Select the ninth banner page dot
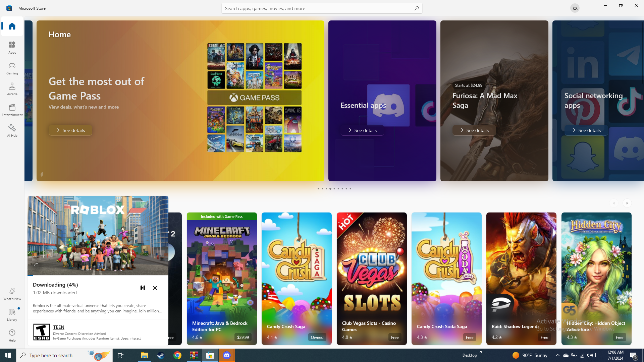 350,189
